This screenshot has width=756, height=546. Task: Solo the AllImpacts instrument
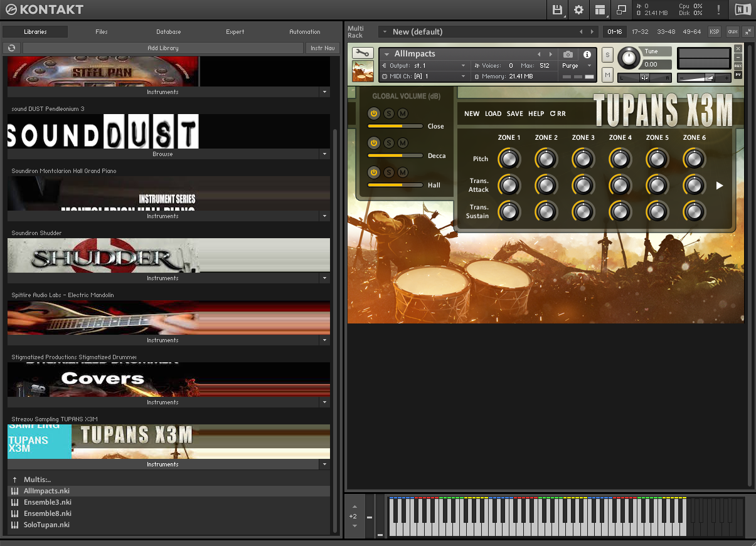pos(607,55)
